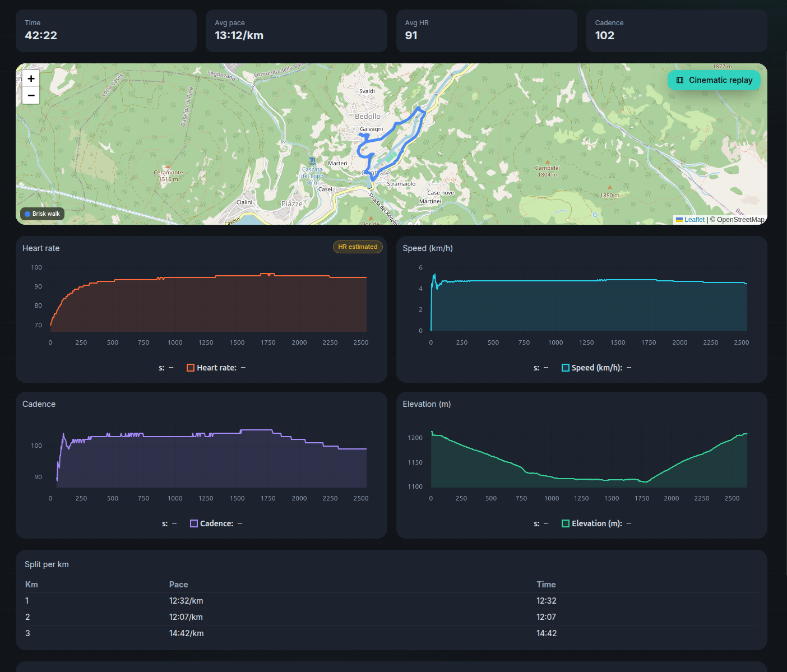The height and width of the screenshot is (672, 787).
Task: Click the Stramaiolo label on the map
Action: (401, 184)
